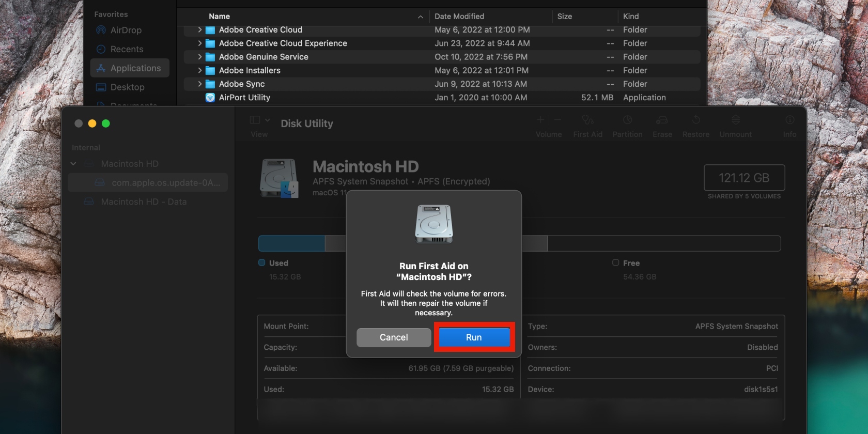This screenshot has height=434, width=868.
Task: Click the "disk1s5s1" device value
Action: click(761, 390)
